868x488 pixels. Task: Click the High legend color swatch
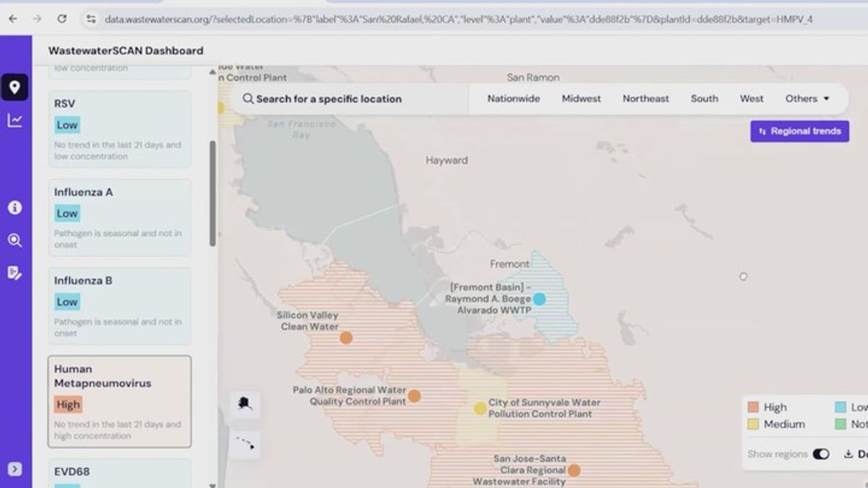coord(753,408)
